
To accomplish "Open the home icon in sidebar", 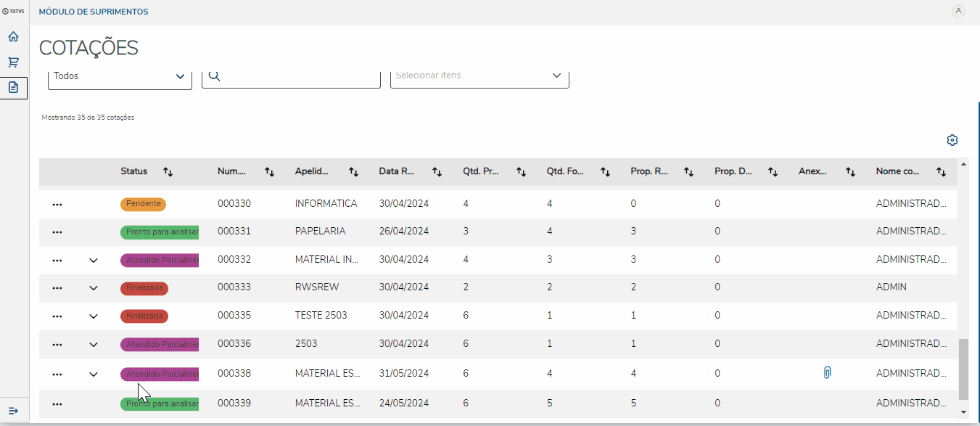I will (x=13, y=37).
